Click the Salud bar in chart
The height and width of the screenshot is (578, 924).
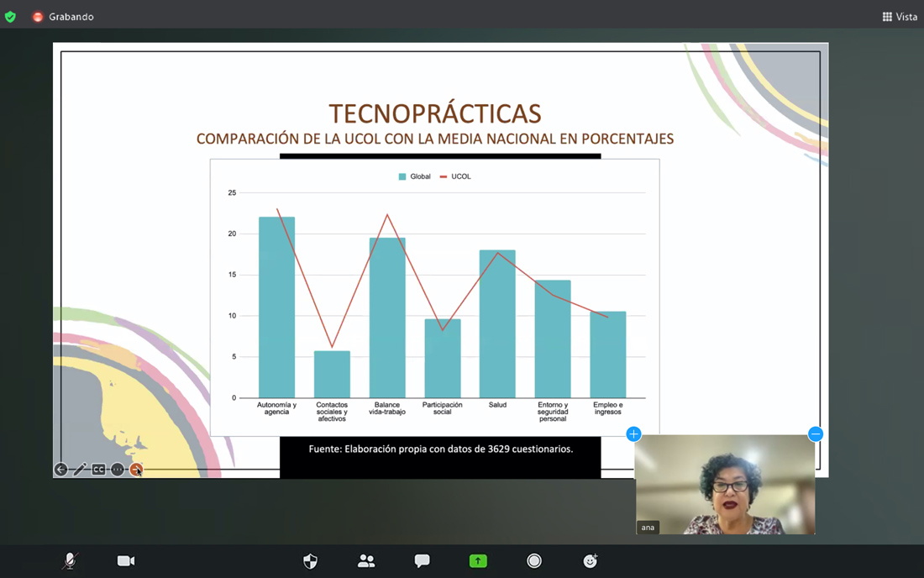pyautogui.click(x=497, y=324)
